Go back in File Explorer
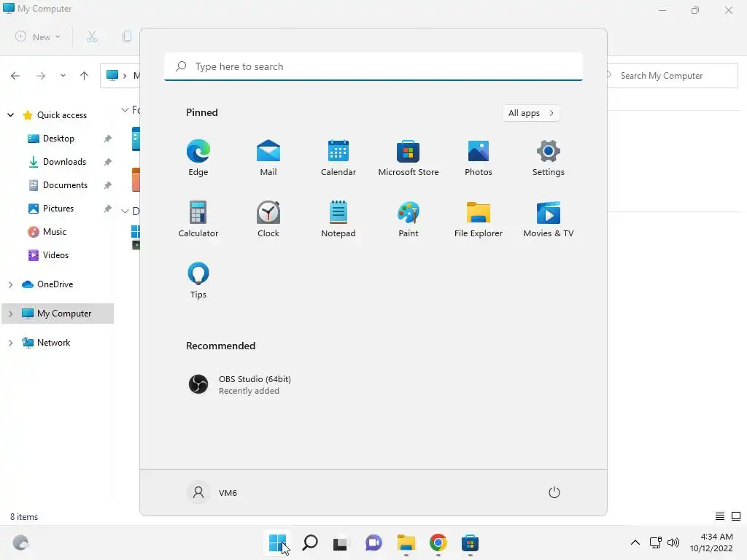This screenshot has height=560, width=747. (x=15, y=76)
